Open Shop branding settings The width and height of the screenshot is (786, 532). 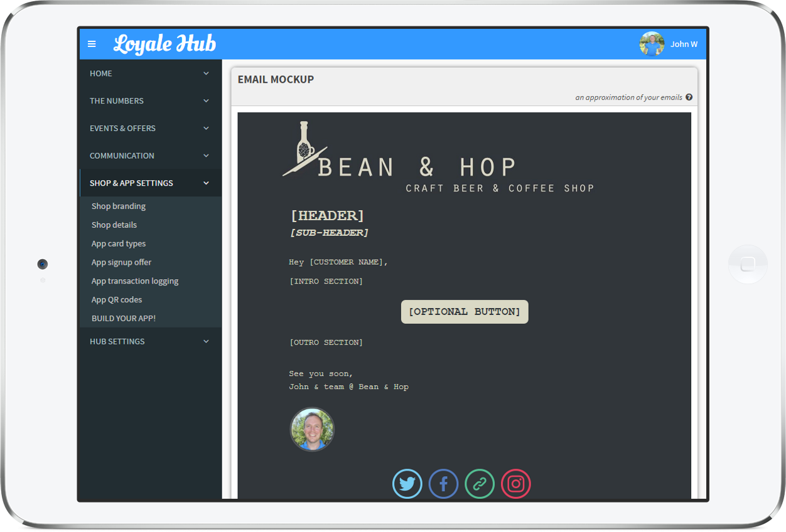[x=119, y=206]
